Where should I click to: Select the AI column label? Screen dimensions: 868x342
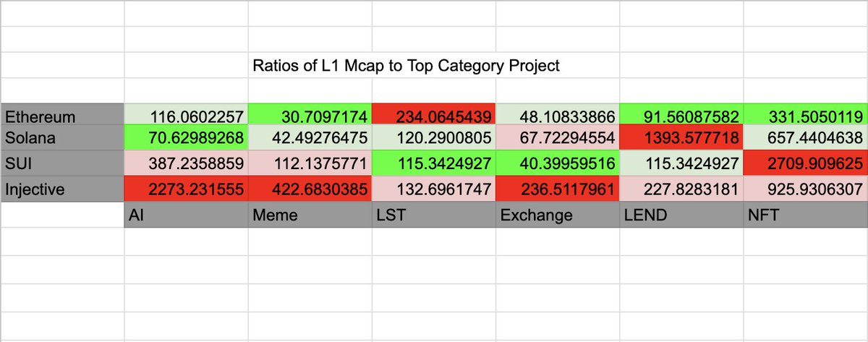(186, 215)
